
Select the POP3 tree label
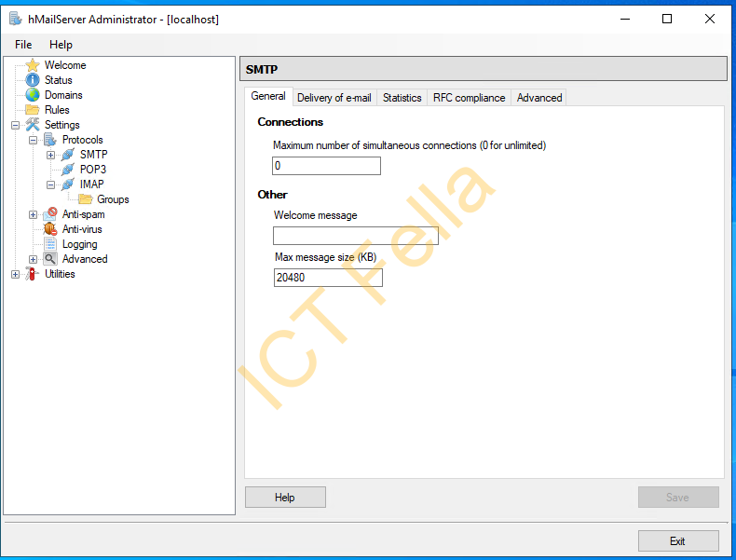pyautogui.click(x=93, y=170)
